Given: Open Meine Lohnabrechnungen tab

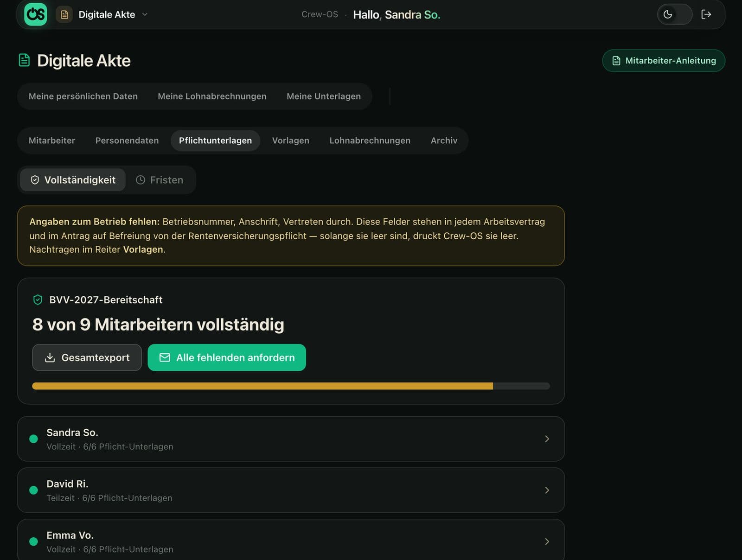Looking at the screenshot, I should tap(212, 96).
